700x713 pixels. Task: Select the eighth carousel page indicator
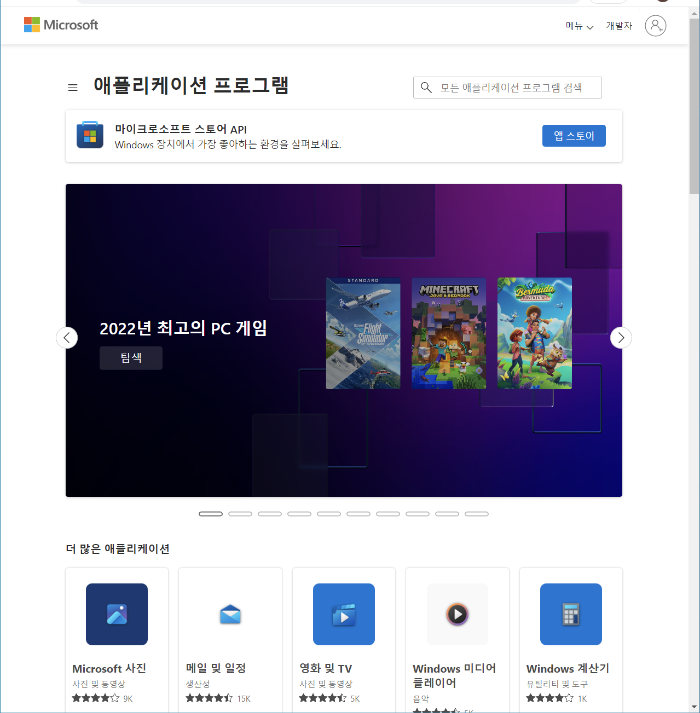418,514
